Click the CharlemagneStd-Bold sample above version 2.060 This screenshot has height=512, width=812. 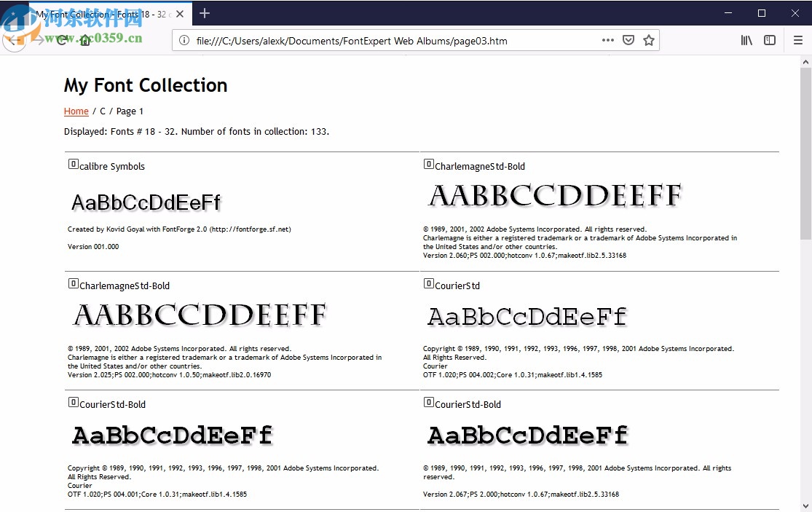(556, 196)
